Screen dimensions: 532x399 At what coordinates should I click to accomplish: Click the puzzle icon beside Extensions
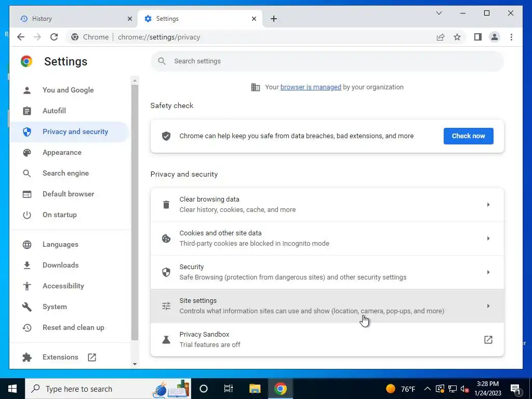point(27,357)
